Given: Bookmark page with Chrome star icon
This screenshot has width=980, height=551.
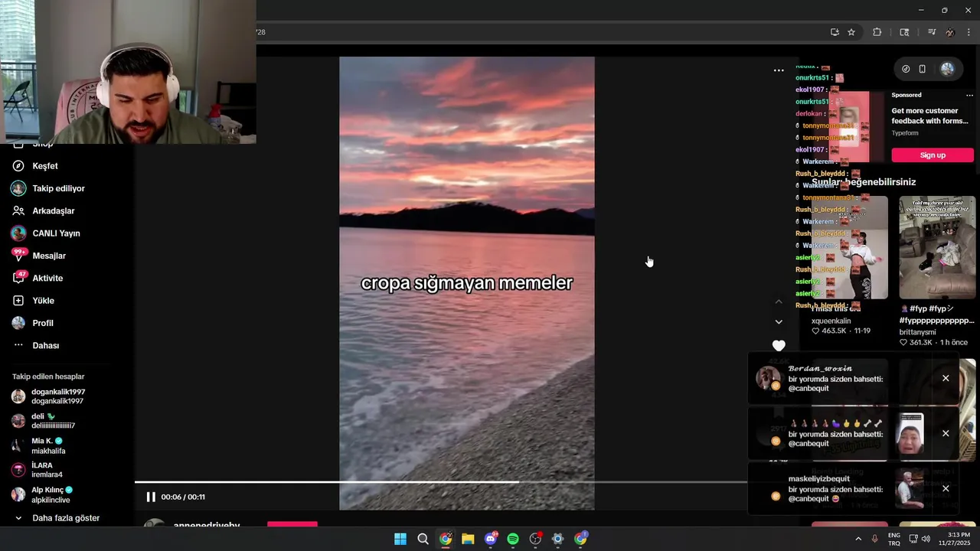Looking at the screenshot, I should point(851,32).
